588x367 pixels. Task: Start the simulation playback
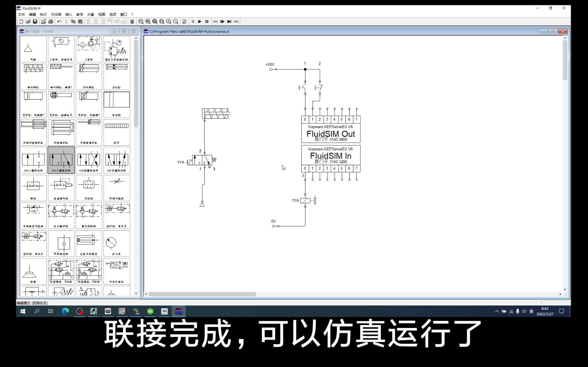coord(200,21)
